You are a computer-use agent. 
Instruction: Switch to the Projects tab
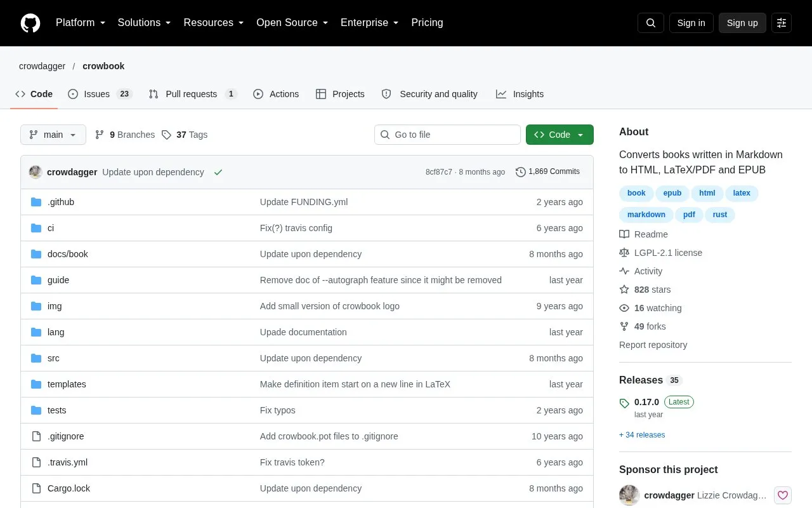[x=340, y=94]
